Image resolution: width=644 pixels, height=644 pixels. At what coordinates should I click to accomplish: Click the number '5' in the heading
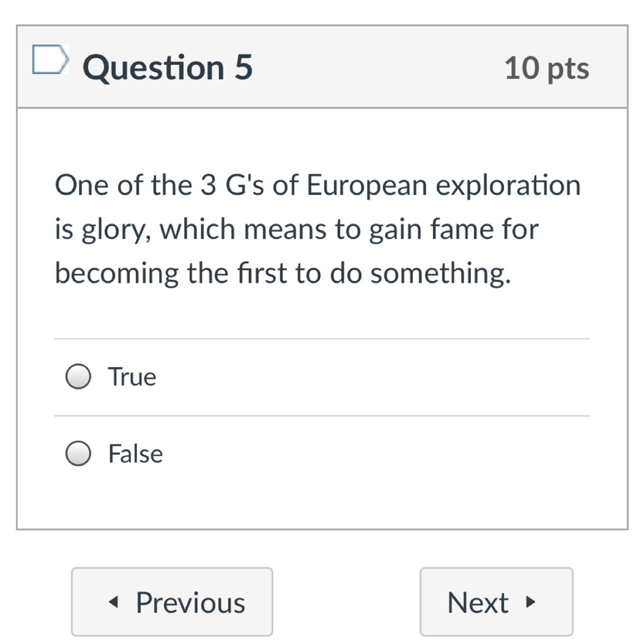click(x=243, y=68)
